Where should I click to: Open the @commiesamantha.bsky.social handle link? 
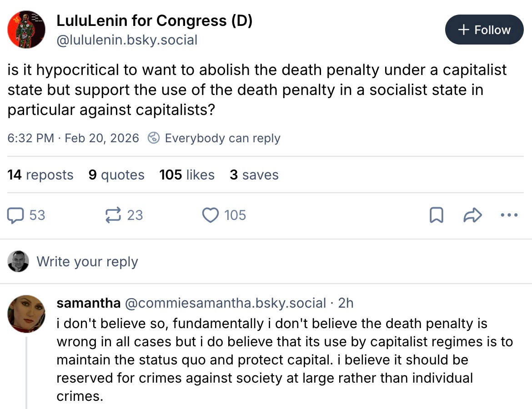(x=225, y=303)
